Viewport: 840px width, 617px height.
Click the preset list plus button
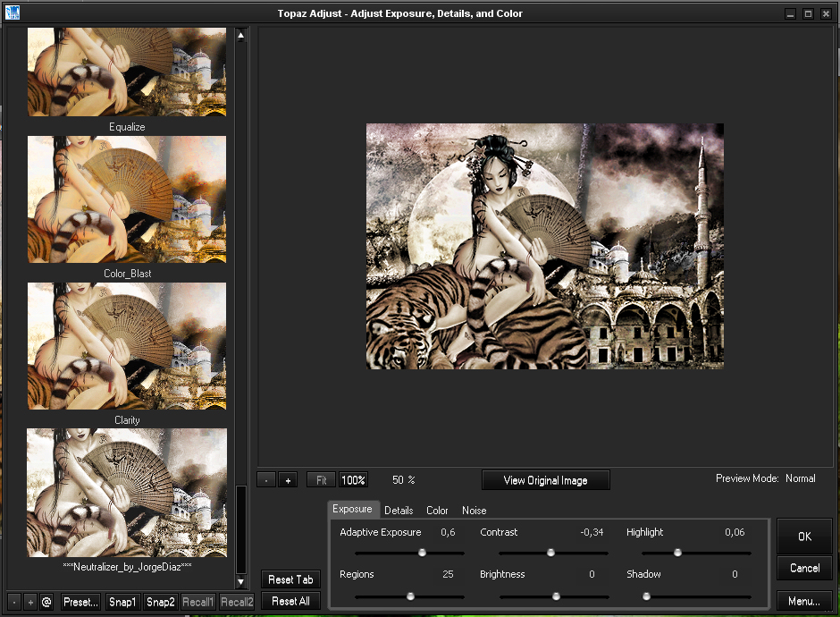(x=30, y=602)
